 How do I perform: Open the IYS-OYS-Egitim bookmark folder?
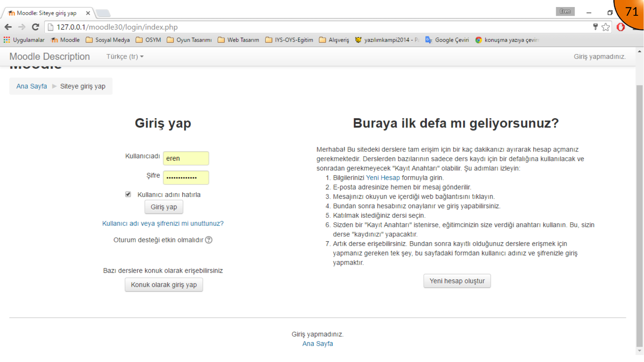[289, 40]
